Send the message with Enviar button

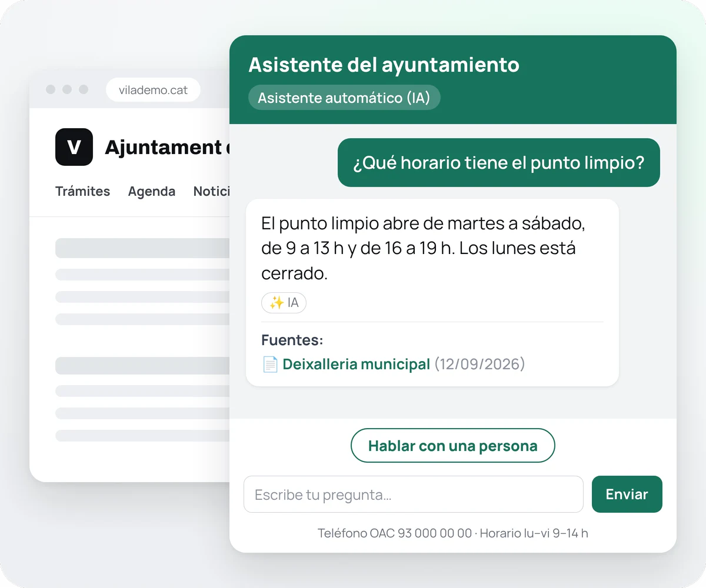coord(627,495)
